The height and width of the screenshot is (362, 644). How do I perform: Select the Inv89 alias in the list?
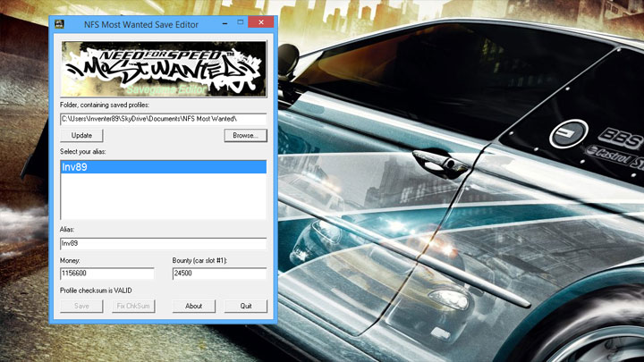(x=164, y=167)
